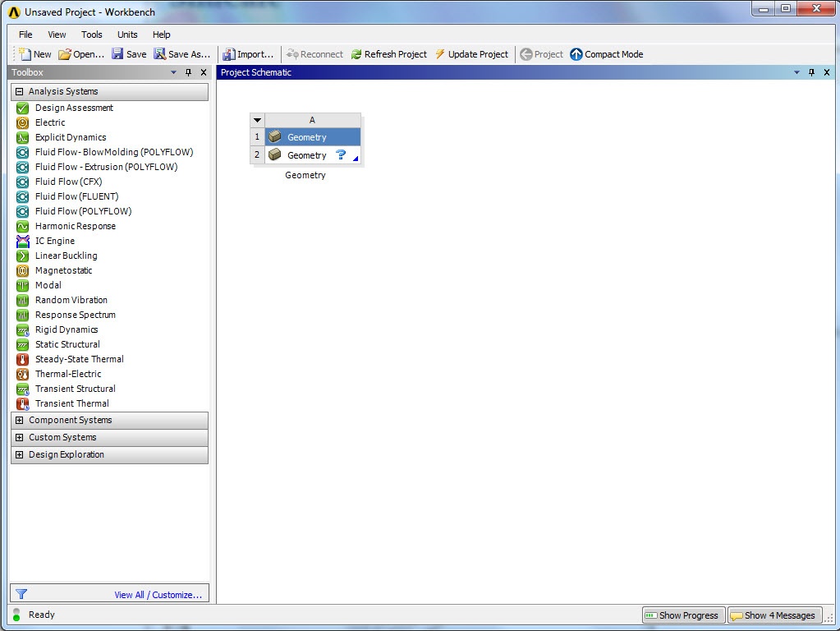Open the Toolbox panel dropdown arrow
Viewport: 840px width, 631px height.
(x=173, y=72)
